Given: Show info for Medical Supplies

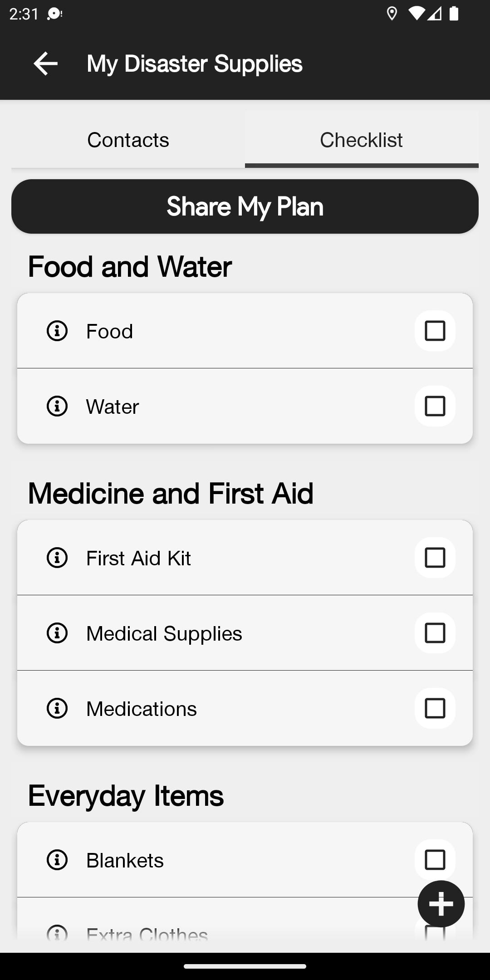Looking at the screenshot, I should (57, 633).
